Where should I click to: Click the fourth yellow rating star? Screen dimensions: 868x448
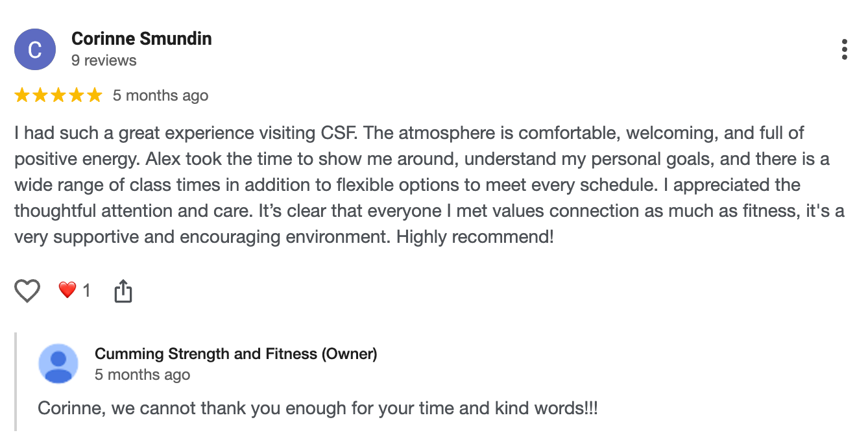tap(77, 95)
